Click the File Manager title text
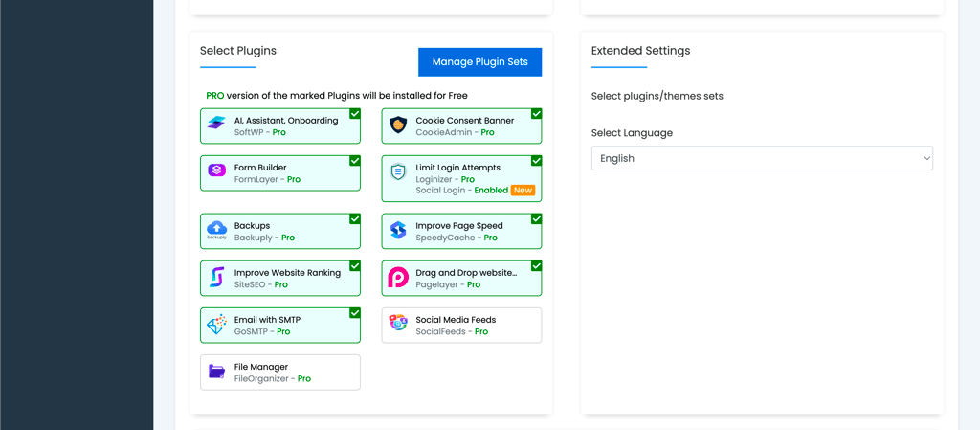 click(x=260, y=367)
